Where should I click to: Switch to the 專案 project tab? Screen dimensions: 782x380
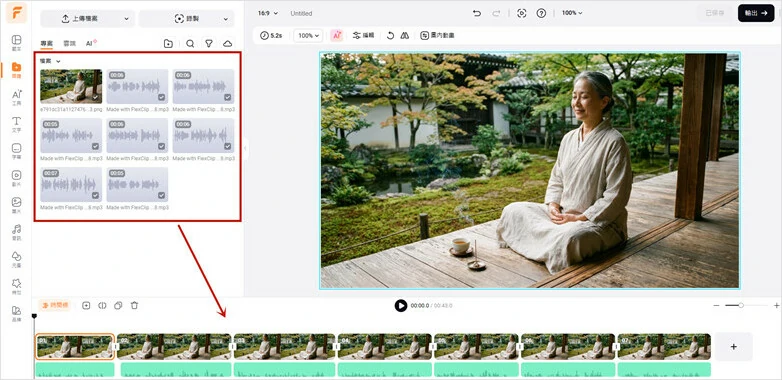pos(47,44)
